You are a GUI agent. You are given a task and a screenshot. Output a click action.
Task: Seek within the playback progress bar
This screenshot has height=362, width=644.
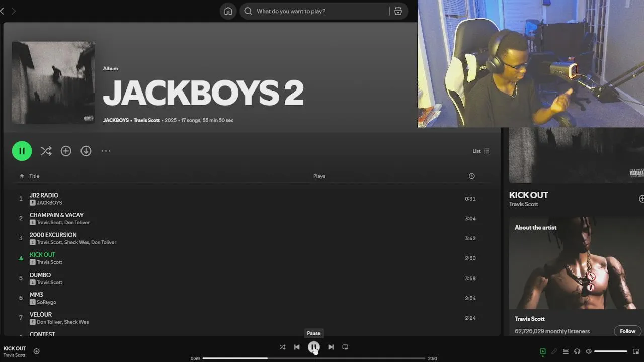click(314, 358)
